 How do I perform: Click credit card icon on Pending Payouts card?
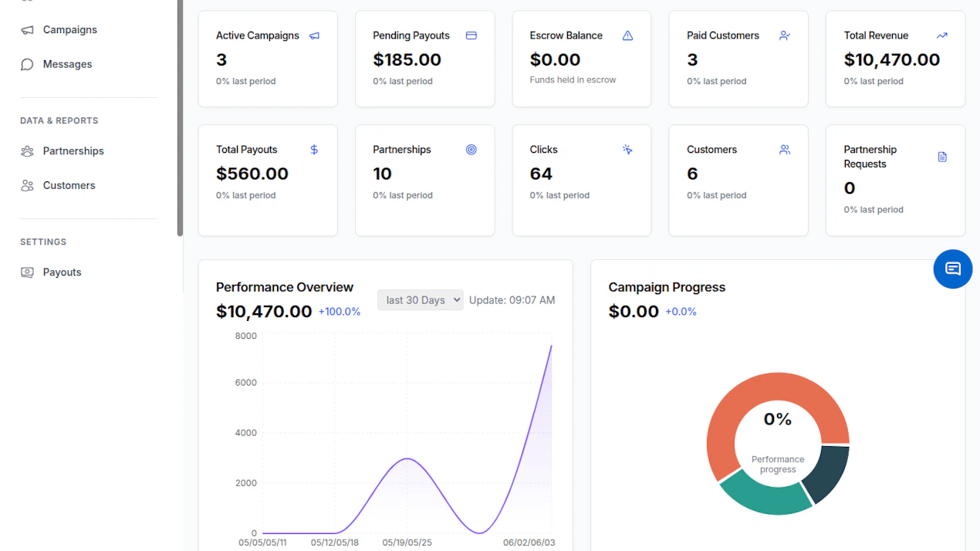(x=471, y=35)
